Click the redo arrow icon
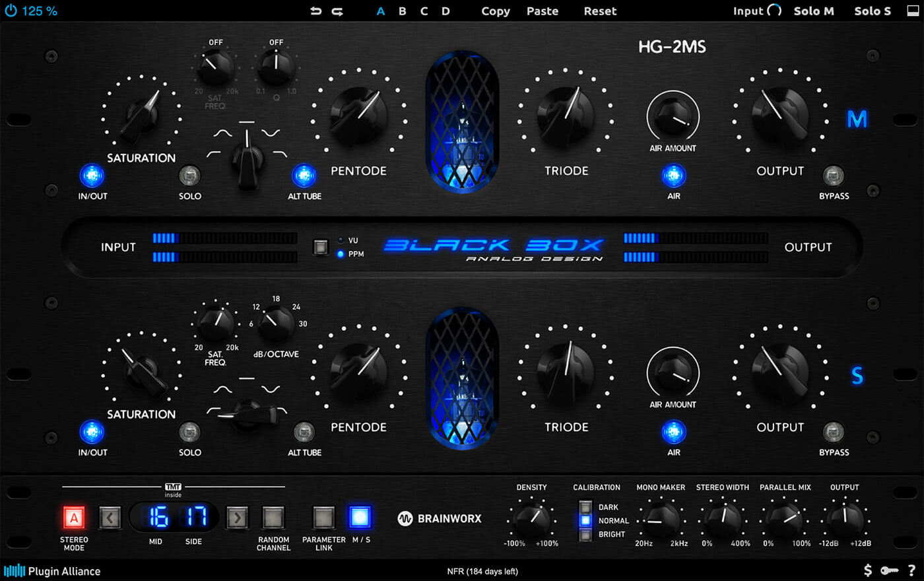 [337, 11]
